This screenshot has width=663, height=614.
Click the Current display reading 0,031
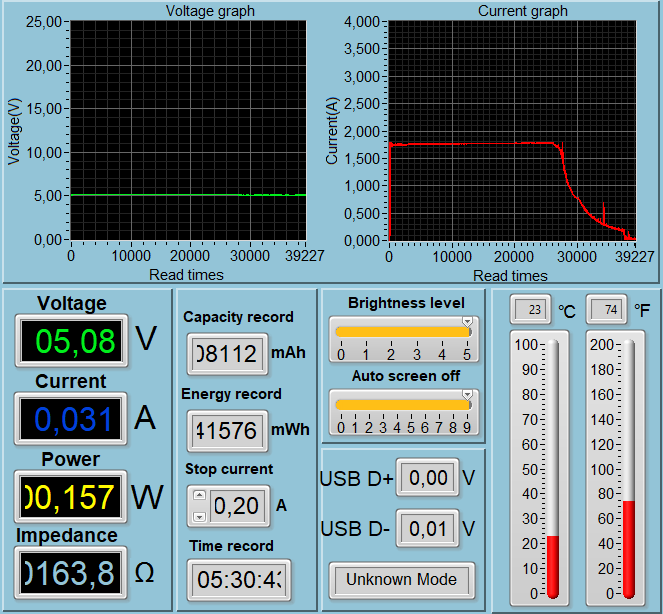(71, 419)
